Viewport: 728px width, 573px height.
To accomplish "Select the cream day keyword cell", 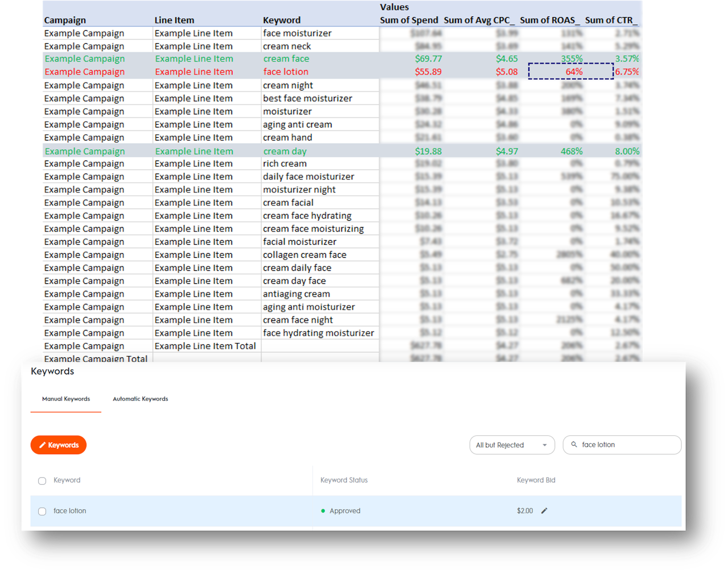I will pyautogui.click(x=285, y=151).
